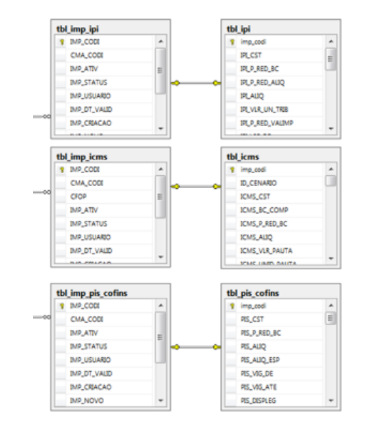Click the primary key icon in tbl_imp_ipi

[x=61, y=42]
